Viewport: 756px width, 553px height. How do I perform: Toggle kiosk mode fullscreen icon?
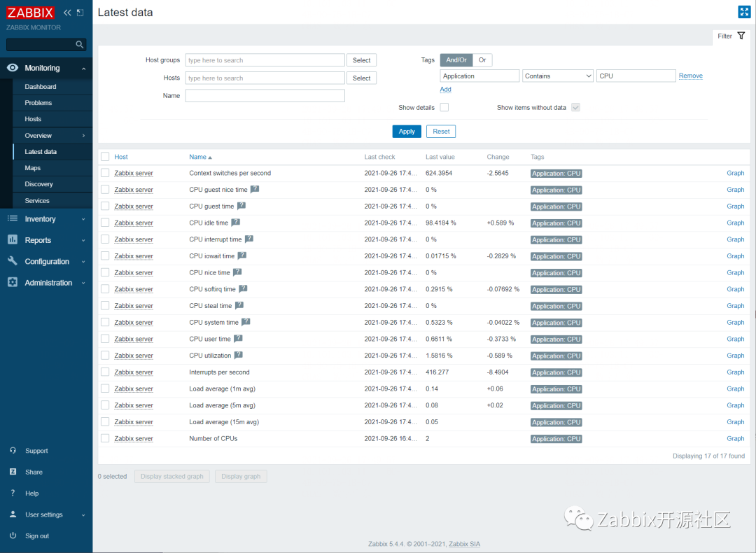(x=744, y=12)
